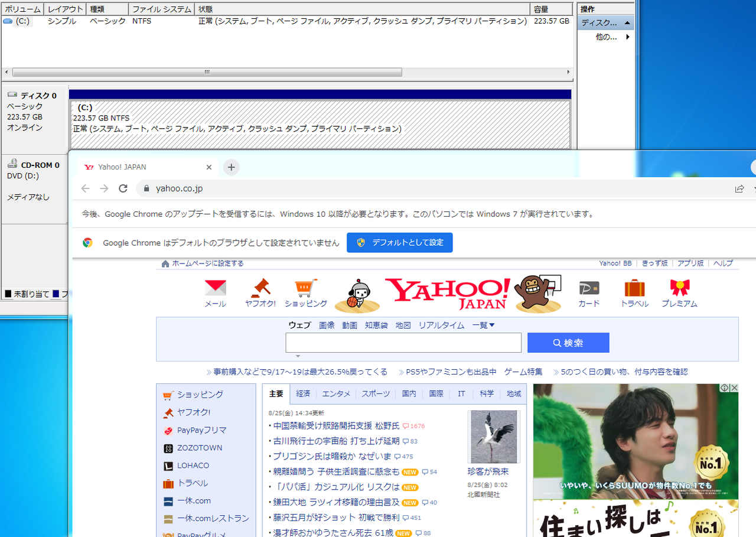Screen dimensions: 756x537
Task: Open Yahoo Mail envelope icon
Action: (x=215, y=288)
